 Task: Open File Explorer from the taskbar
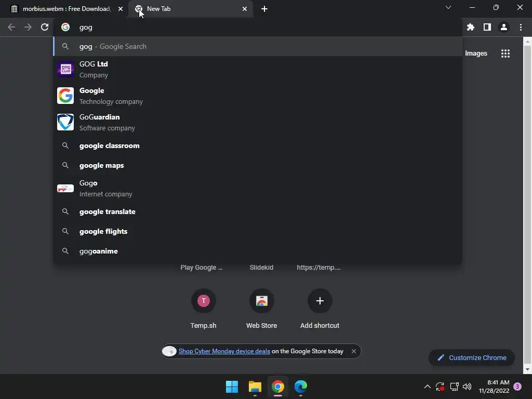(x=255, y=387)
